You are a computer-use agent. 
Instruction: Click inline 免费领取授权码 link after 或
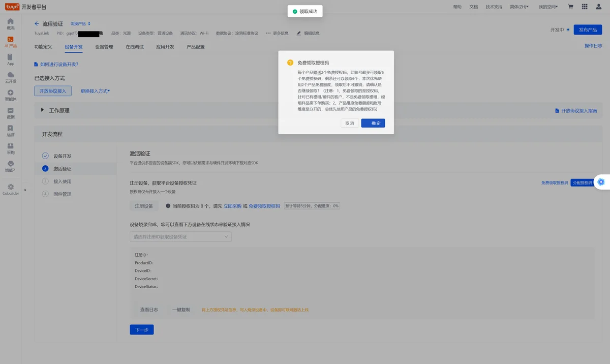264,206
